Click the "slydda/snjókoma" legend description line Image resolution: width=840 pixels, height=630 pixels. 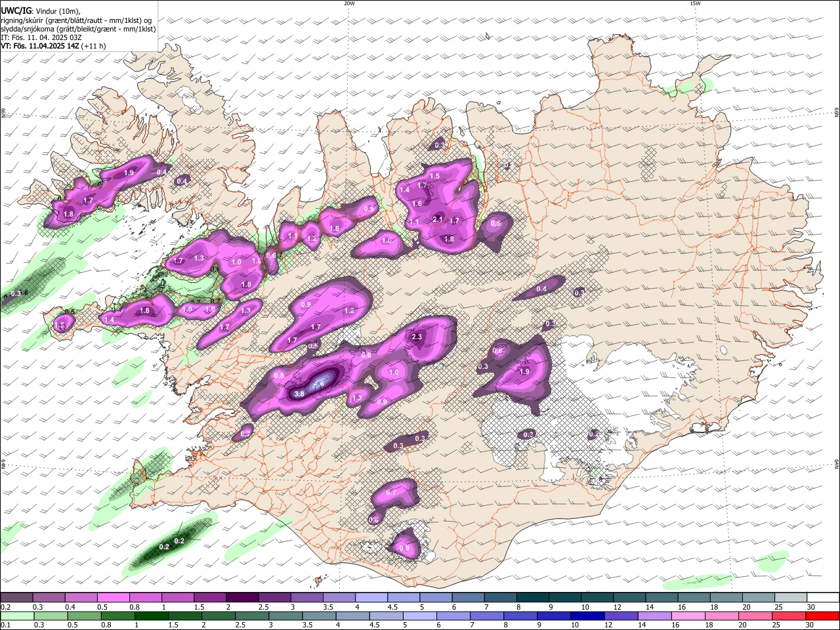click(78, 29)
